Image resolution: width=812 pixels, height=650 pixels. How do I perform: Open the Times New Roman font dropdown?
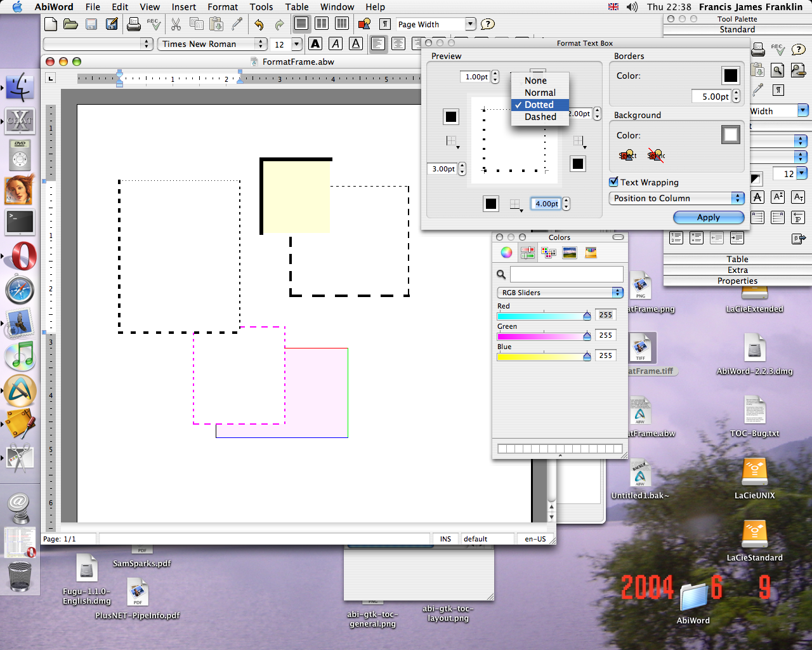212,44
